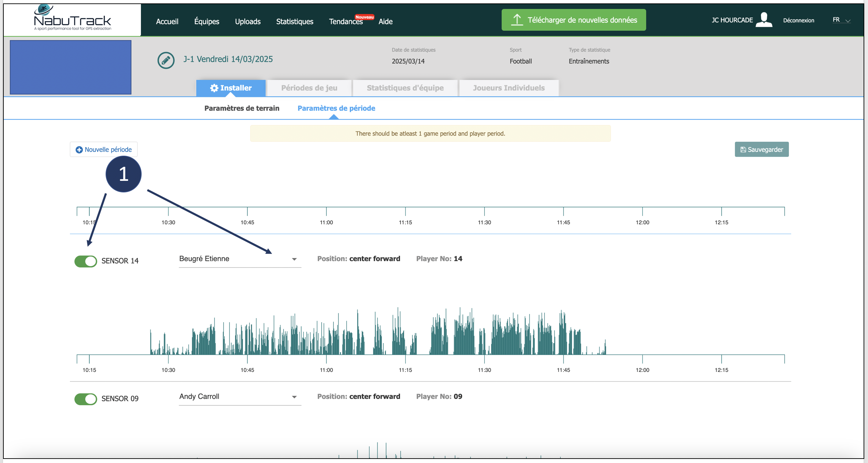Open the FR language selector
The height and width of the screenshot is (463, 868).
tap(842, 20)
